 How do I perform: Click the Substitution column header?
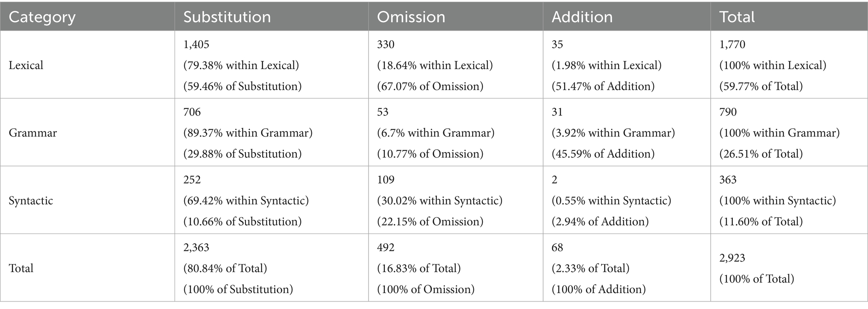click(x=227, y=17)
